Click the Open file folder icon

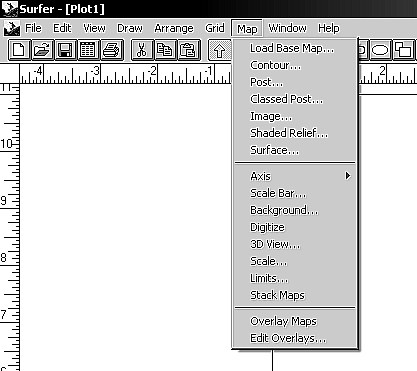[42, 50]
